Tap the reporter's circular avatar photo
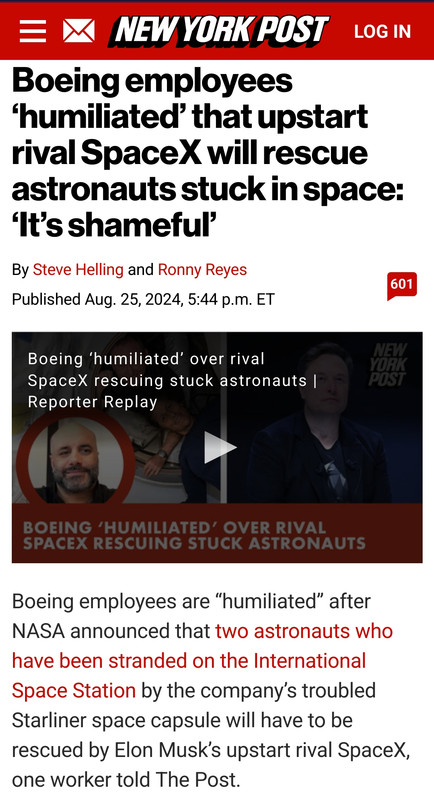Screen dimensions: 434x800 tap(76, 458)
